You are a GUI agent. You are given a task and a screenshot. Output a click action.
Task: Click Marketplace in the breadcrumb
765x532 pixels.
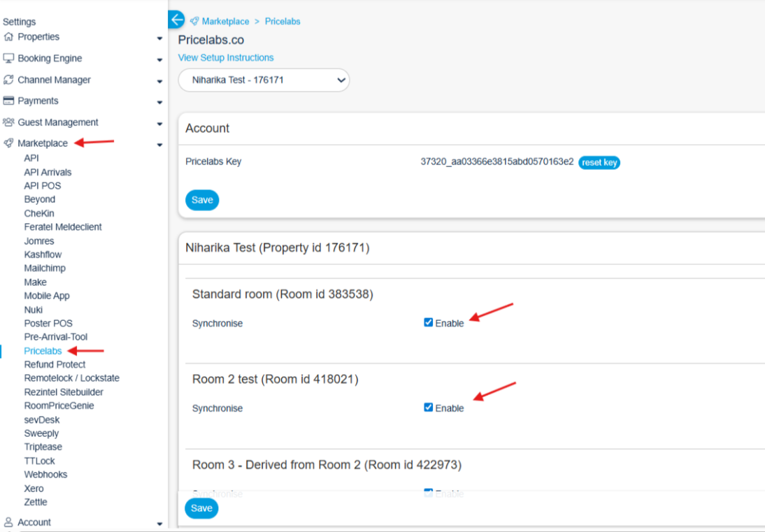coord(224,22)
